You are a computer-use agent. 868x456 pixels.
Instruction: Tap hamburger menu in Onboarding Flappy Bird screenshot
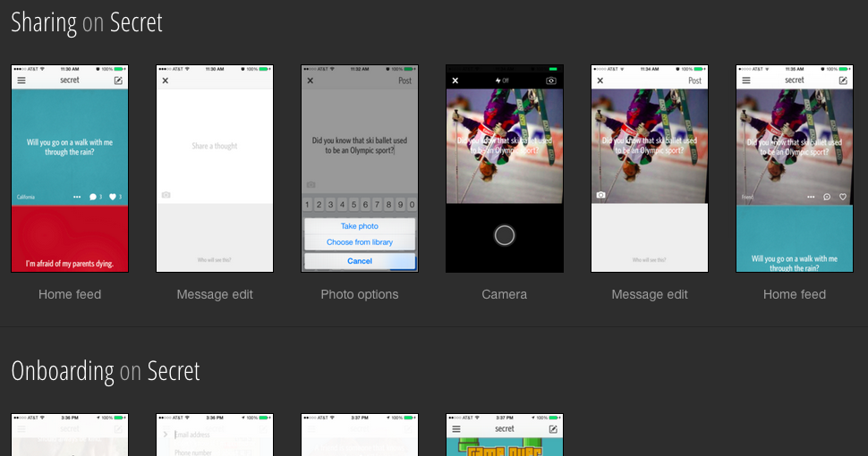456,429
